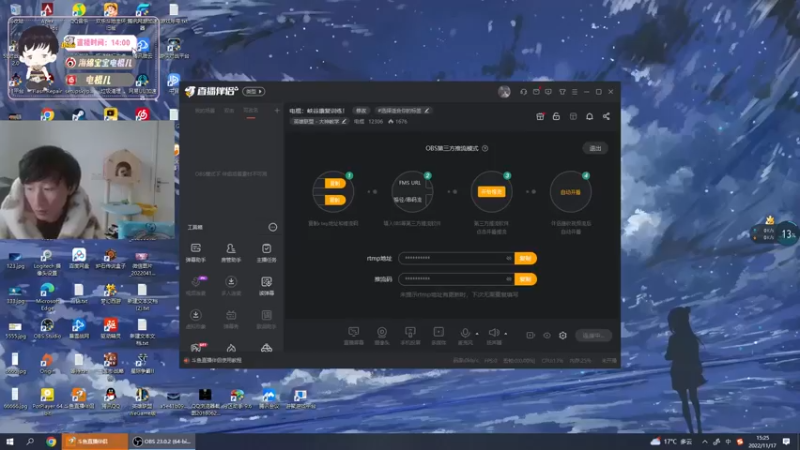
Task: Toggle stream key visibility eye icon
Action: 509,279
